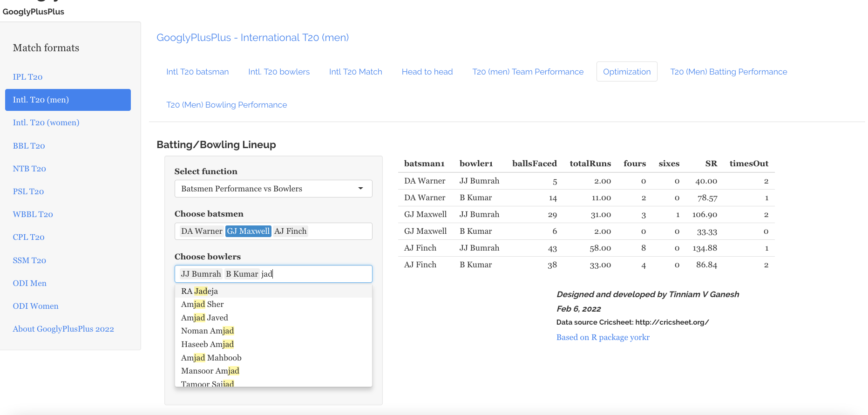The width and height of the screenshot is (868, 415).
Task: Go to T20 (Men) Bowling Performance tab
Action: (226, 105)
